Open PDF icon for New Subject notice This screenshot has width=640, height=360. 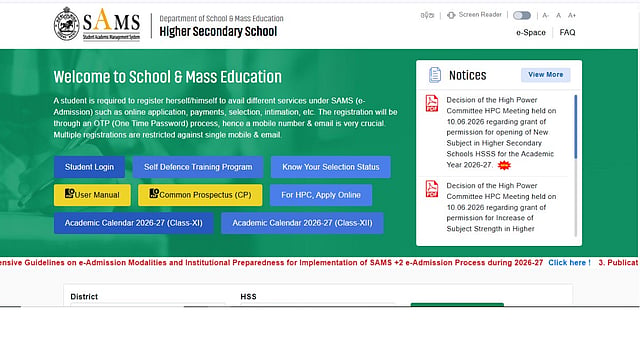(432, 103)
